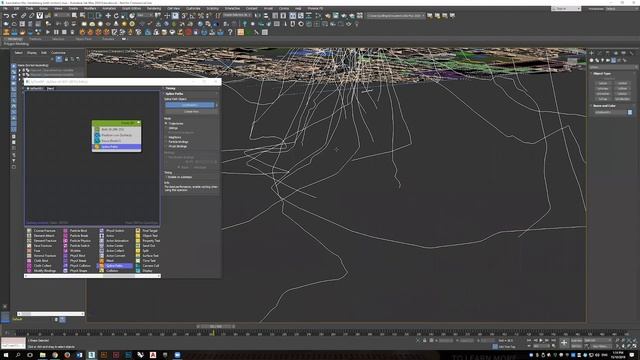Click the spline path object pick button
640x360 pixels.
point(189,105)
